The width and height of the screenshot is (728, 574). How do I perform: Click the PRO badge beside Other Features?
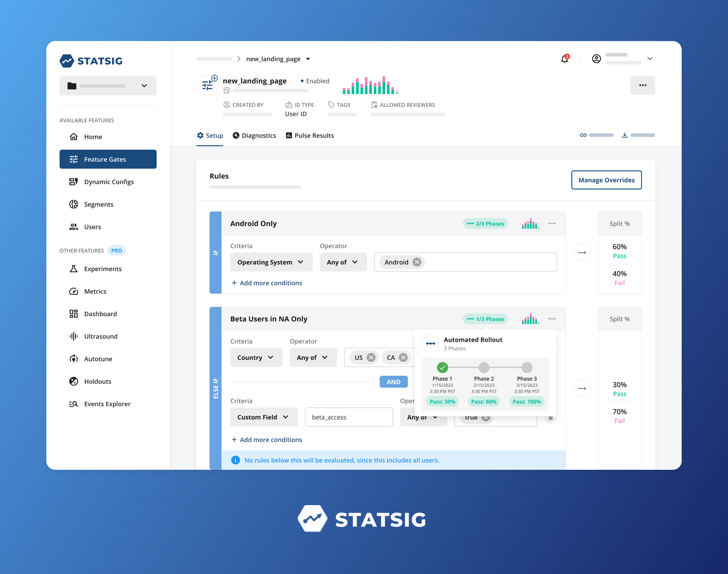(116, 251)
